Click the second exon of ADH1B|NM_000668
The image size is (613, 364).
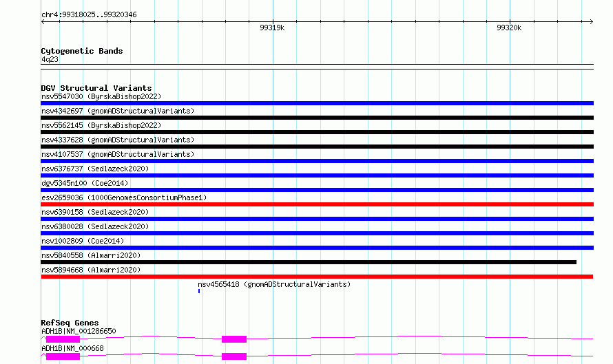pos(234,356)
